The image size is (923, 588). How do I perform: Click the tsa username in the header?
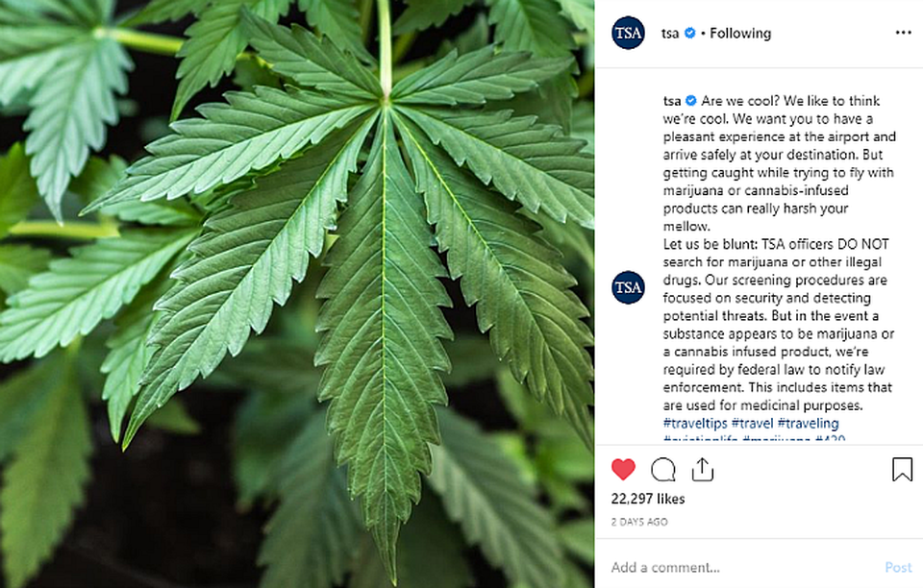click(670, 34)
